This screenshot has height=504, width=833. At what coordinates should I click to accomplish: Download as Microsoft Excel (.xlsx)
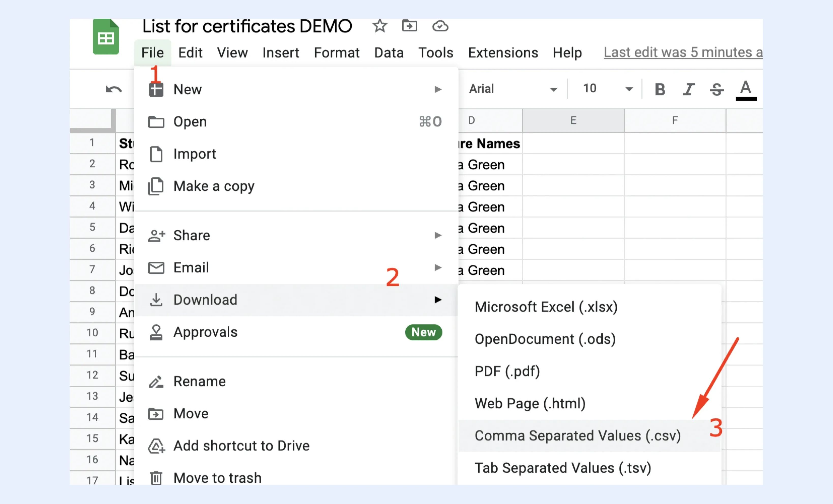[x=590, y=307]
